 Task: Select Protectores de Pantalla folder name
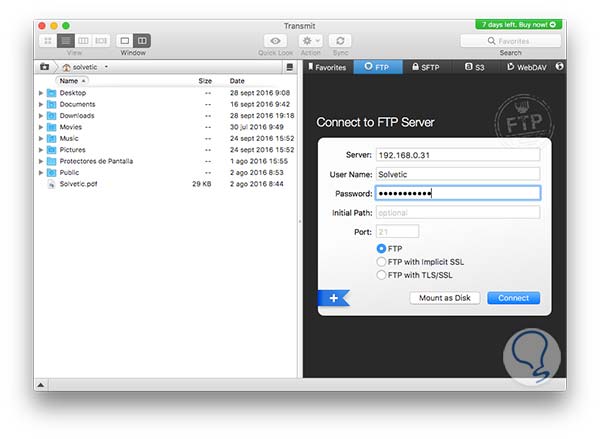96,161
